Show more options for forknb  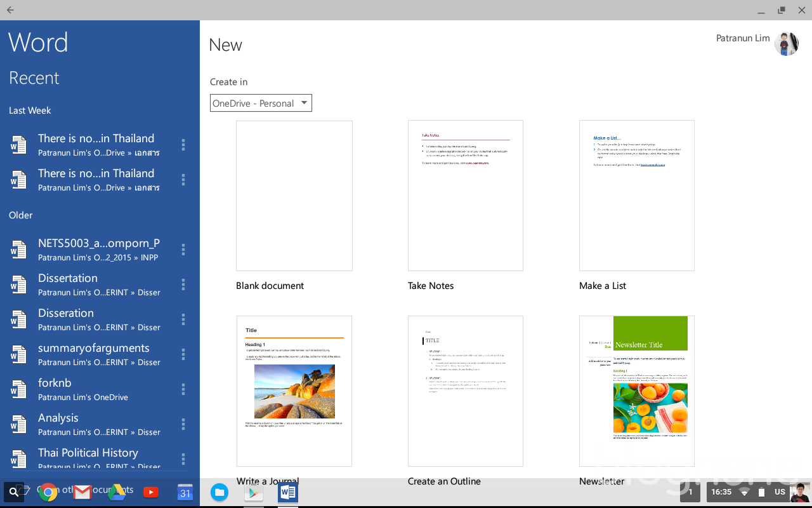point(183,389)
